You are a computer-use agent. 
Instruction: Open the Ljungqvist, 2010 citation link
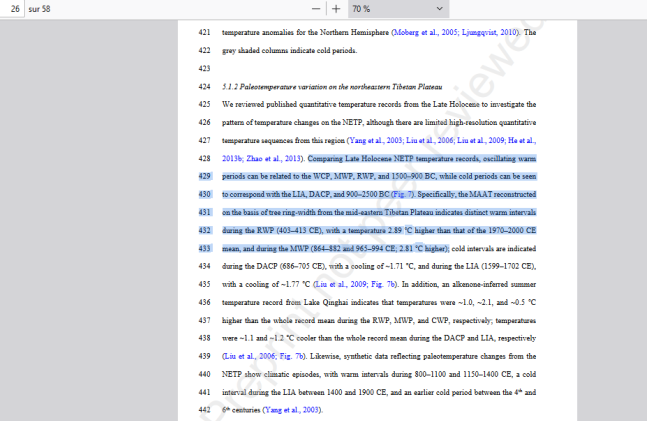coord(489,32)
